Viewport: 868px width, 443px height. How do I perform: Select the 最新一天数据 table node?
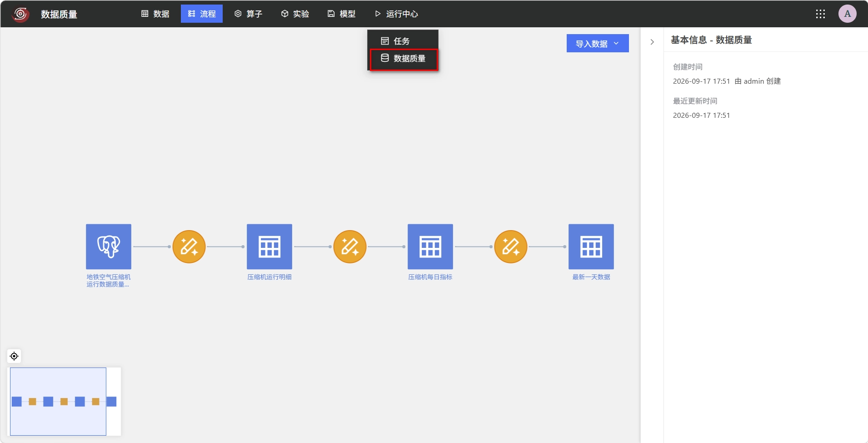(591, 247)
